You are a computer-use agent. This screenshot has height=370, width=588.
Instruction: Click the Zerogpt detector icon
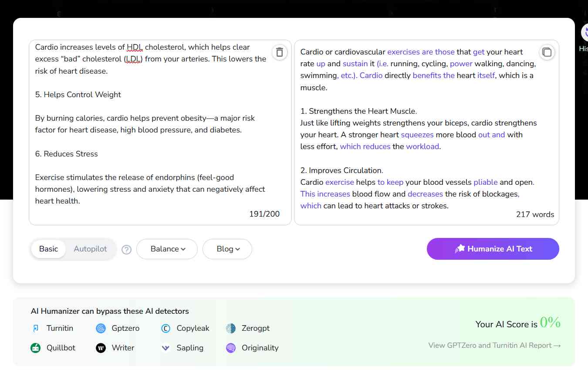[x=230, y=328]
